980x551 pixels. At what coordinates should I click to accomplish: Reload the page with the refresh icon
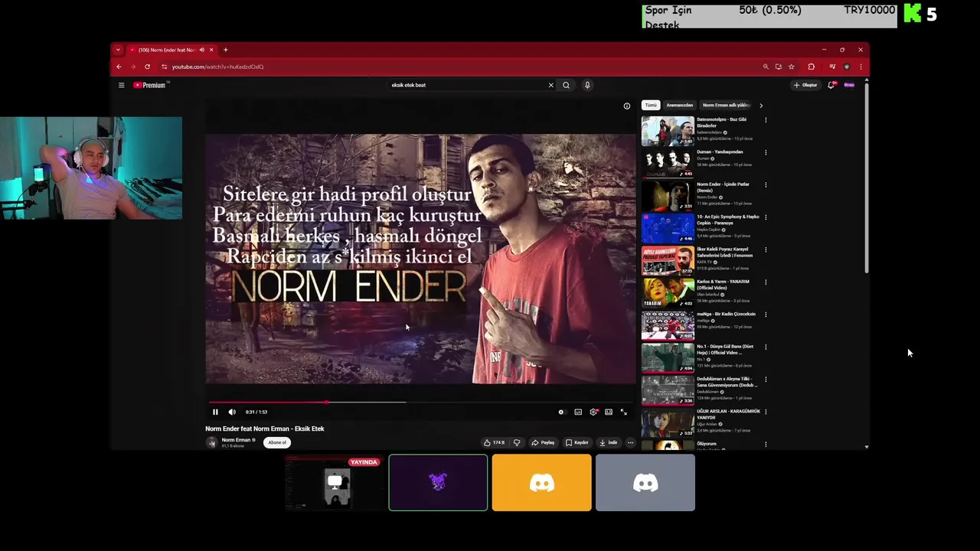coord(147,67)
